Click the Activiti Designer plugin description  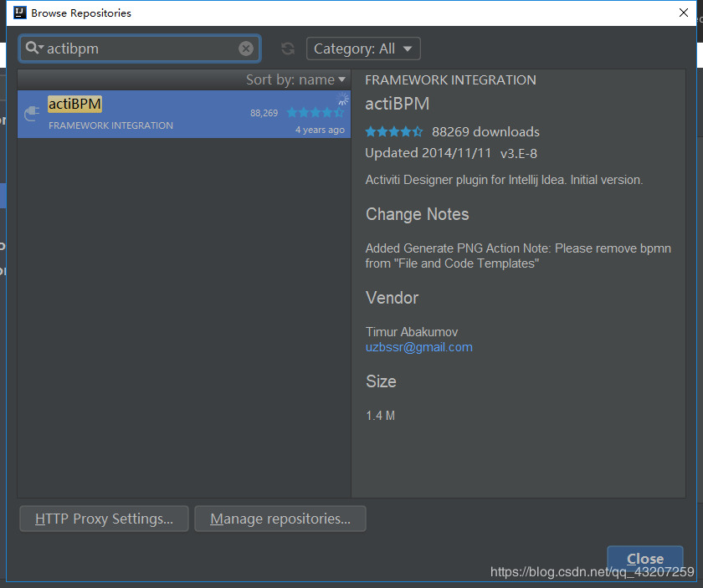click(504, 180)
